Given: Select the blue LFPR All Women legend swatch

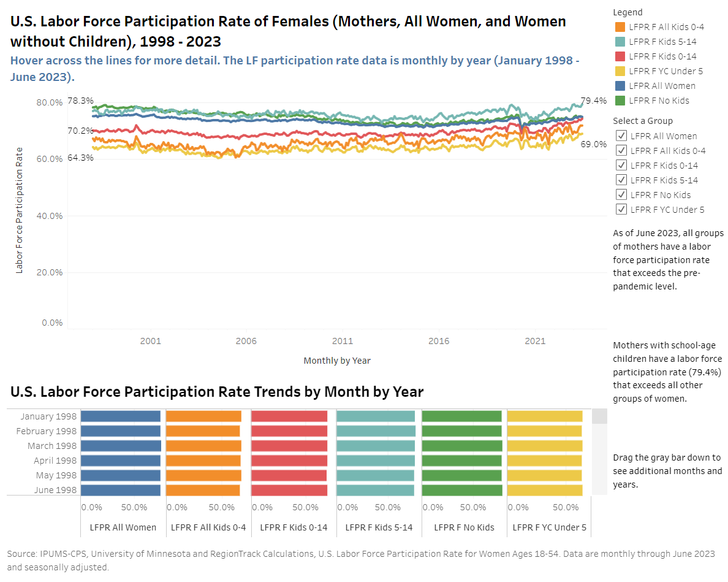Looking at the screenshot, I should pos(619,86).
